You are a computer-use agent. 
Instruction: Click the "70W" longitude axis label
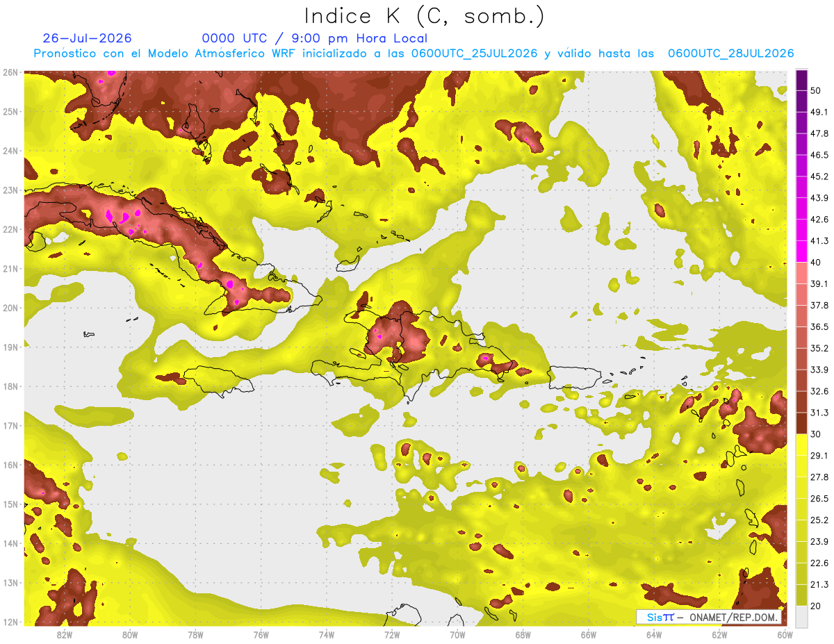(x=457, y=634)
